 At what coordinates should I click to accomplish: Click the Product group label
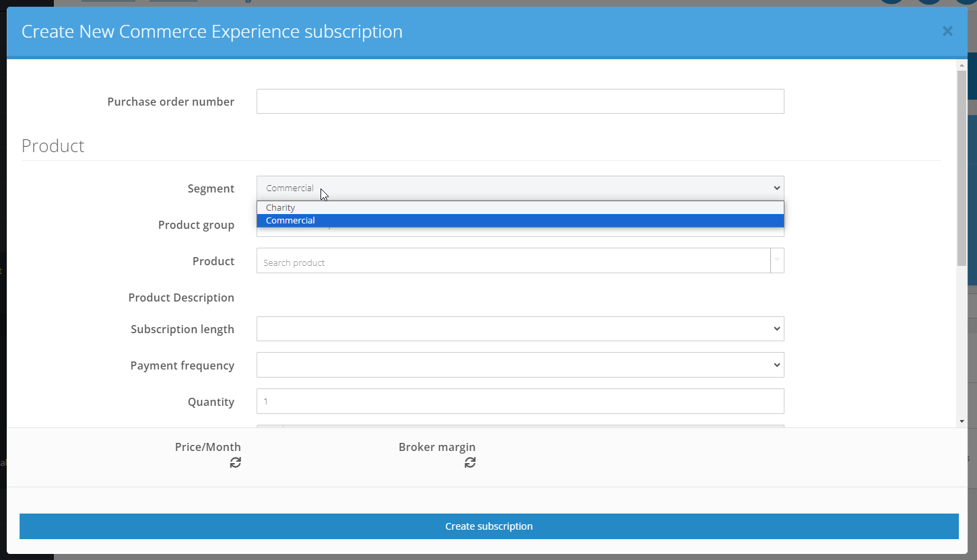[196, 225]
